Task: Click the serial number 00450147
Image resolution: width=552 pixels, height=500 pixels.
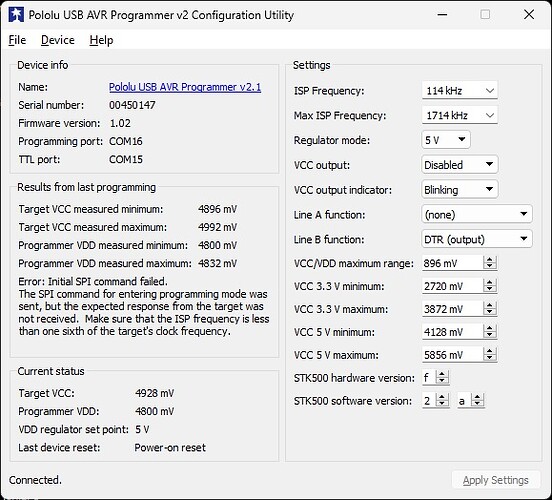Action: [132, 105]
